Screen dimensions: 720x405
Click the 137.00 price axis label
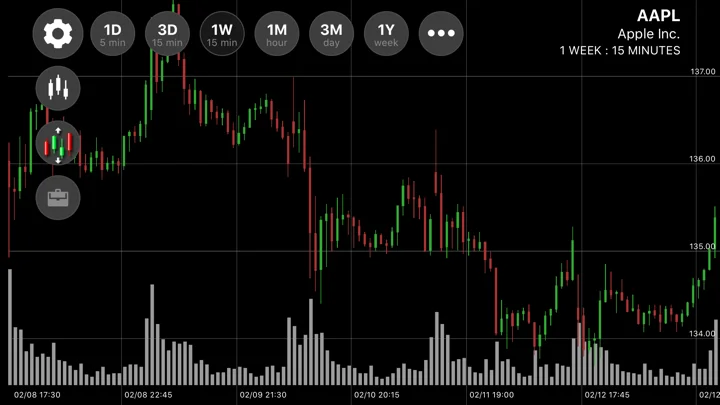click(703, 72)
